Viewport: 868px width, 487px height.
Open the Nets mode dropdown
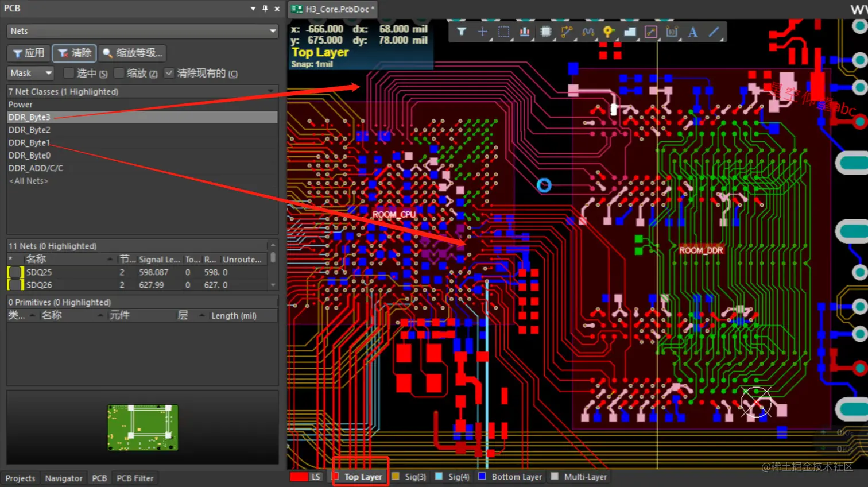click(142, 31)
